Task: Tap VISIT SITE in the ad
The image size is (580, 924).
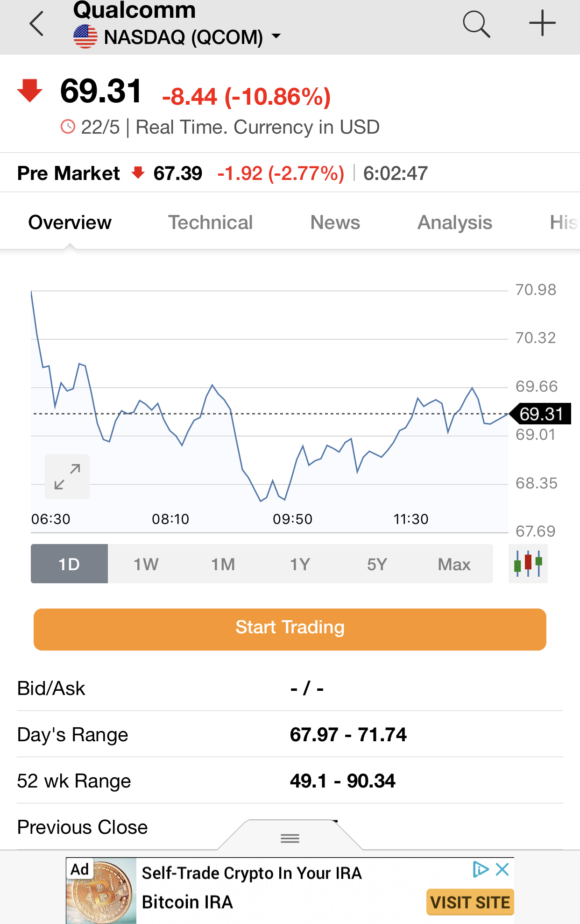Action: click(x=470, y=902)
